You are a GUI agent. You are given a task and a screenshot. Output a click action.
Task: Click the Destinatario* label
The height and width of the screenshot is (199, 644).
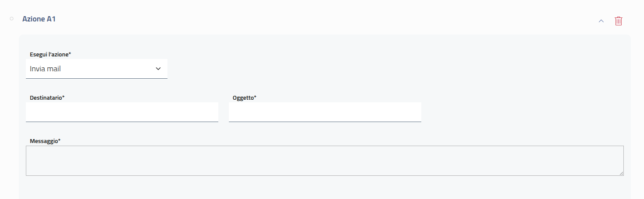pos(47,98)
